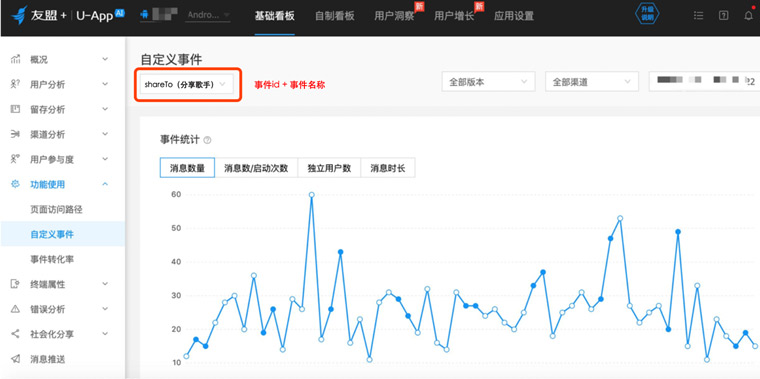This screenshot has height=379, width=760.
Task: Click the 自定义事件 page heading
Action: click(x=171, y=59)
